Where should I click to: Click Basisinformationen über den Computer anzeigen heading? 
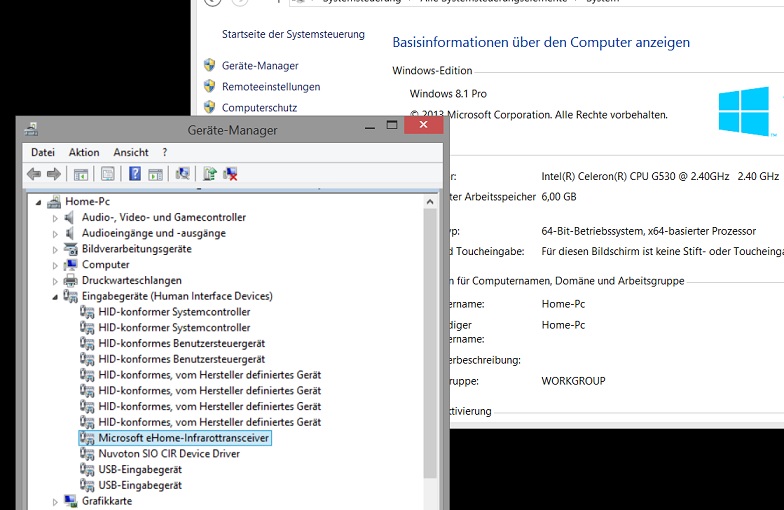pyautogui.click(x=541, y=42)
